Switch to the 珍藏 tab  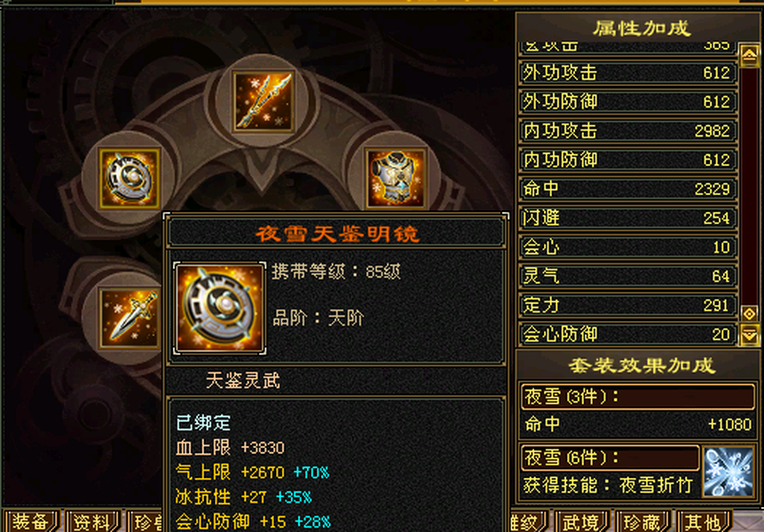[x=643, y=522]
